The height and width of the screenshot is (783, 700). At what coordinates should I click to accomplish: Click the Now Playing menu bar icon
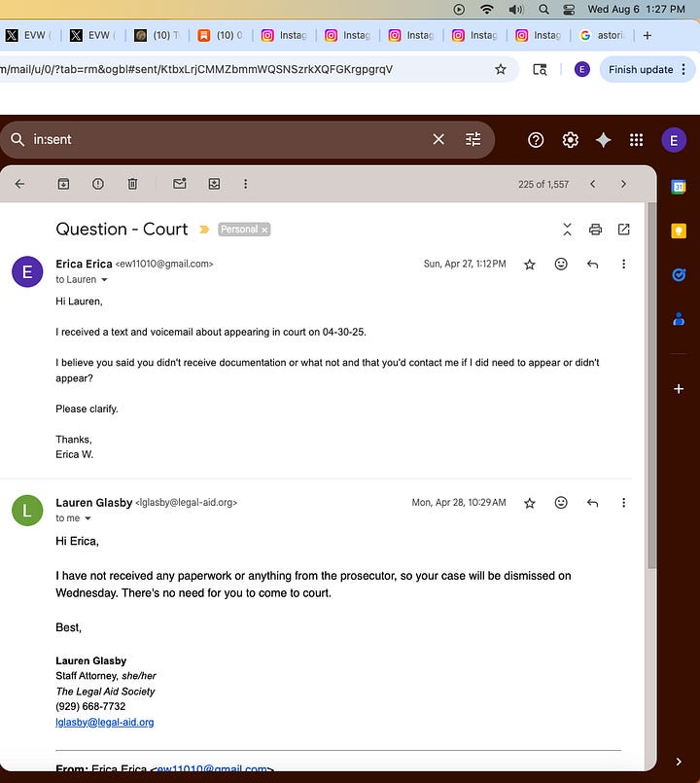tap(459, 9)
